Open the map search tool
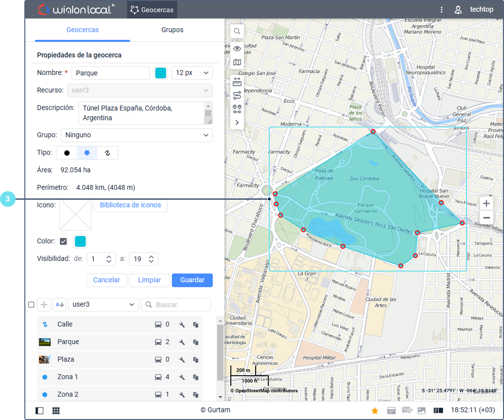Image resolution: width=504 pixels, height=420 pixels. 237,31
